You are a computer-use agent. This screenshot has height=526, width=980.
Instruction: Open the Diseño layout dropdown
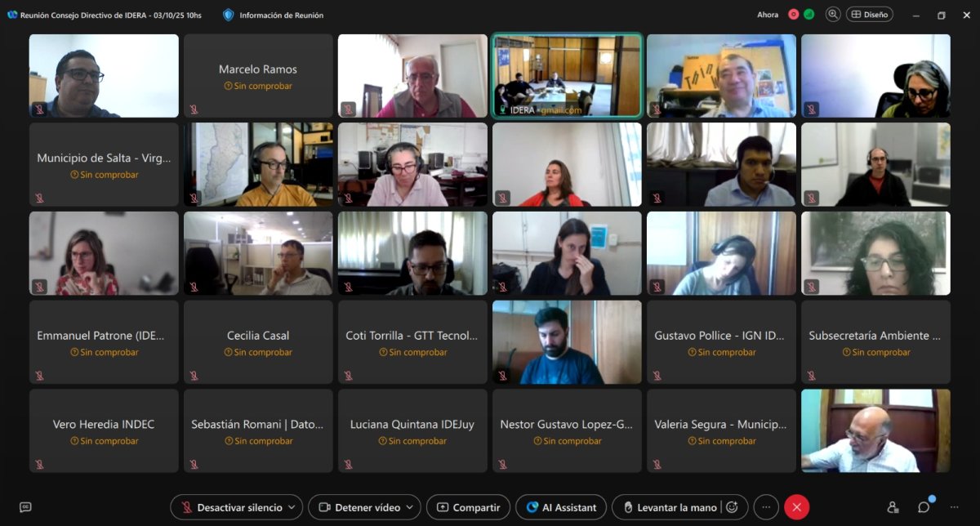870,15
